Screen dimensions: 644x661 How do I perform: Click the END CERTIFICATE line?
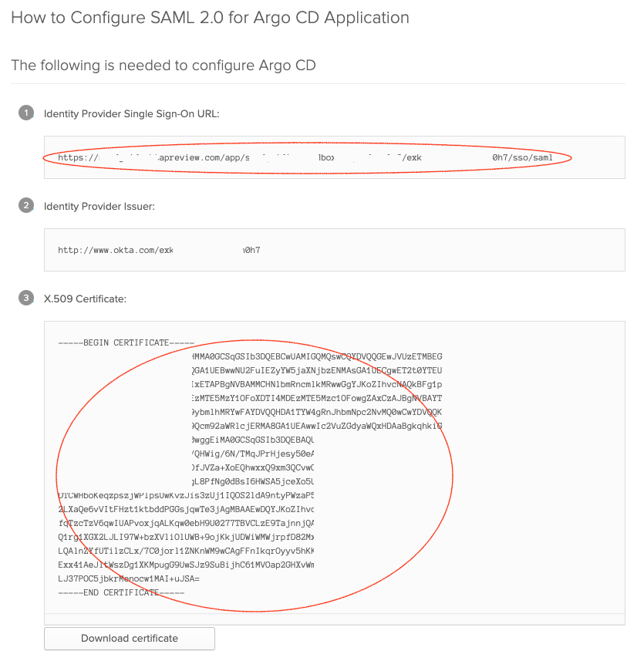[x=121, y=592]
